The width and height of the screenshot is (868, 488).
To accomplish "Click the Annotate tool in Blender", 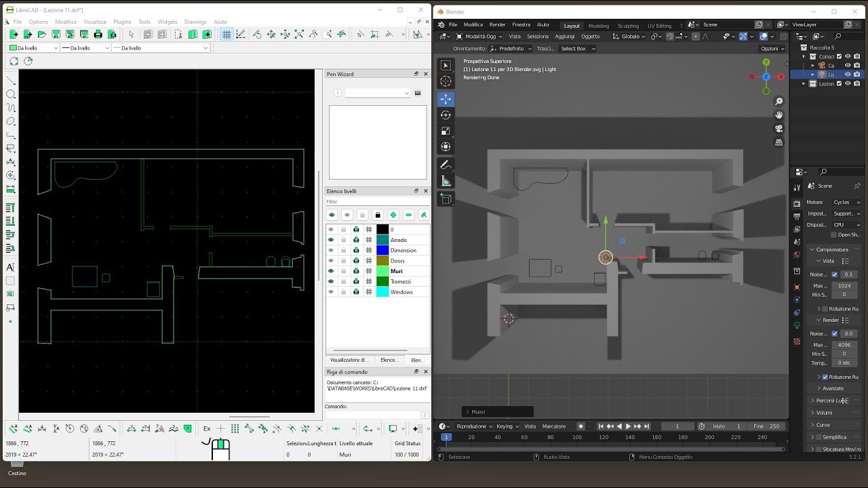I will point(446,165).
